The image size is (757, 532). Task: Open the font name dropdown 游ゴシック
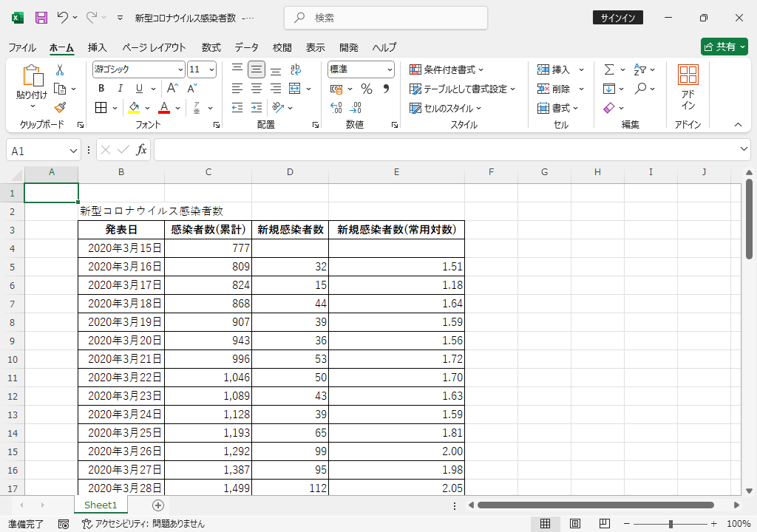180,70
